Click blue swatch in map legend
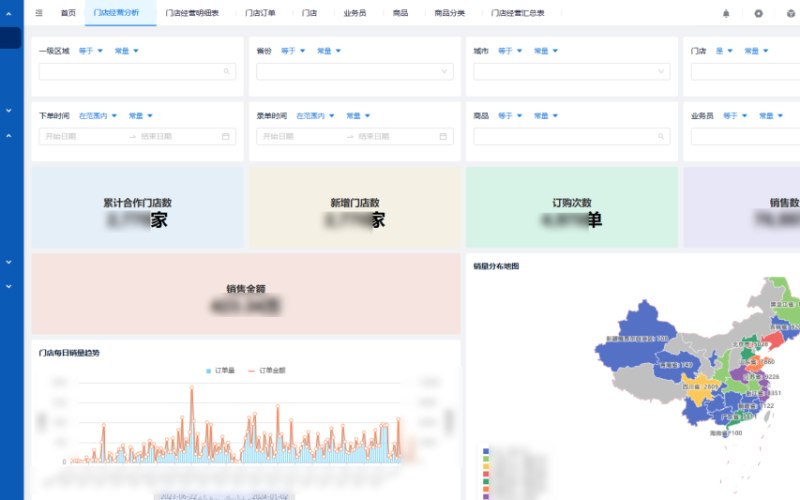Viewport: 800px width, 500px height. point(486,451)
